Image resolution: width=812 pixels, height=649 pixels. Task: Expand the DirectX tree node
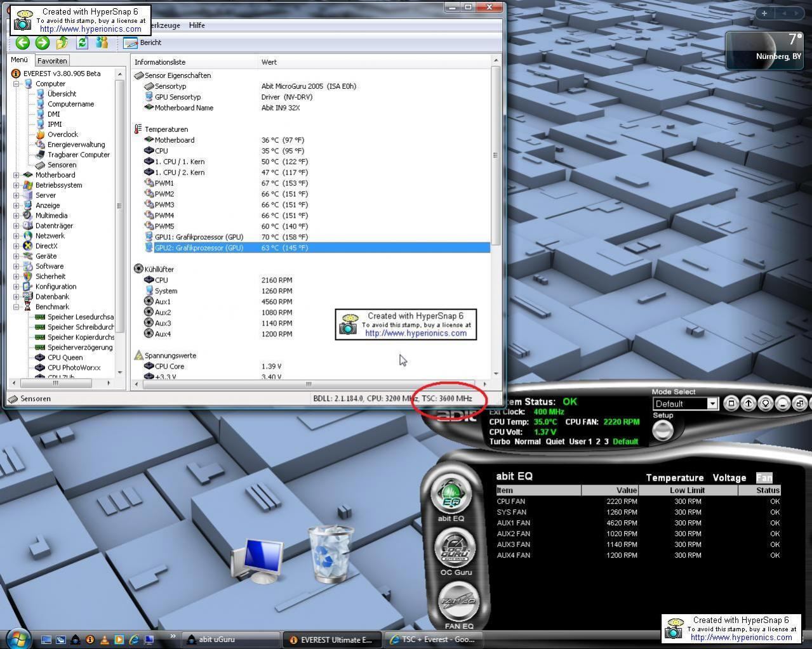point(16,246)
